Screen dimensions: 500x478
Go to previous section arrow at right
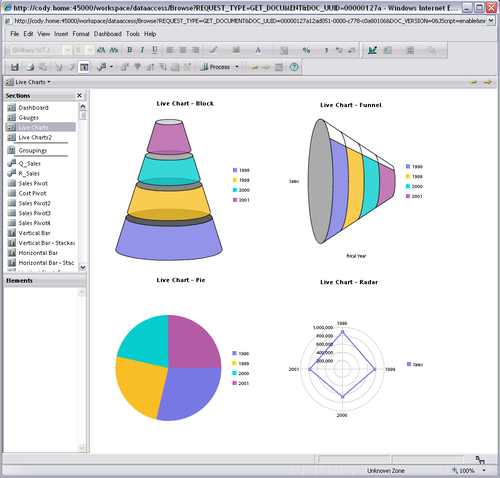[473, 82]
